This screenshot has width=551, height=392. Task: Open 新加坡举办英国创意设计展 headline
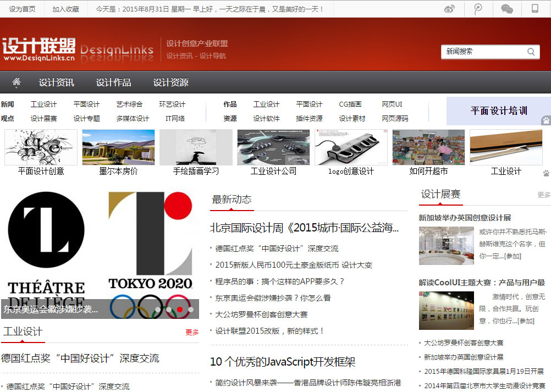pos(465,218)
